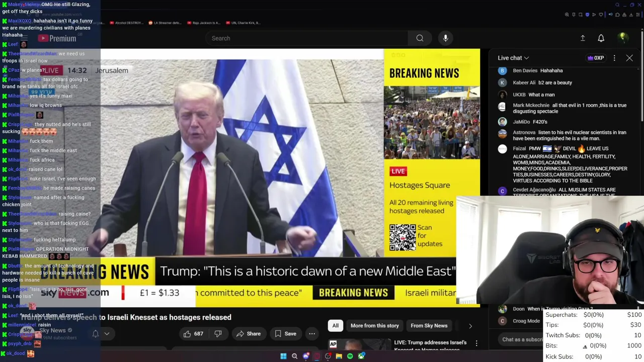This screenshot has height=362, width=644.
Task: Click browser player (play triangle) toolbar icon
Action: click(594, 15)
